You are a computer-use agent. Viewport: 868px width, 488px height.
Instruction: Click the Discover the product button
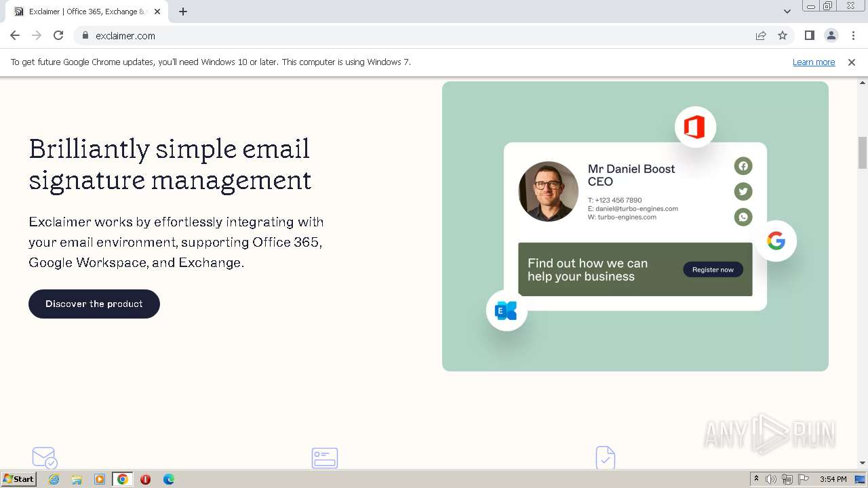[94, 304]
